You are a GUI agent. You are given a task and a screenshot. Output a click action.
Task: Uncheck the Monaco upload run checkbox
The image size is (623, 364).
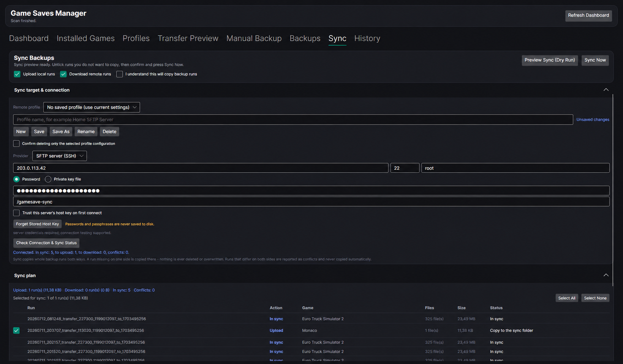point(16,331)
